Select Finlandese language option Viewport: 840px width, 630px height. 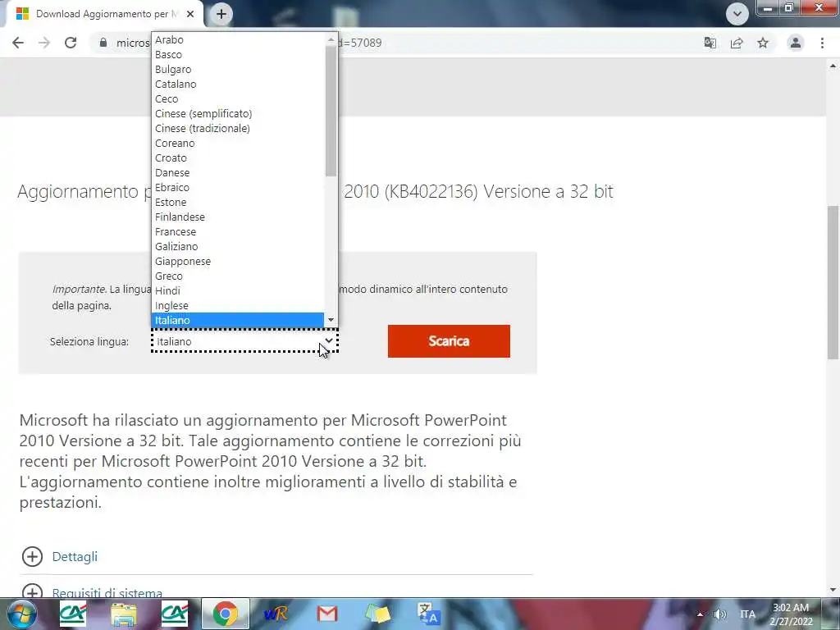coord(238,217)
